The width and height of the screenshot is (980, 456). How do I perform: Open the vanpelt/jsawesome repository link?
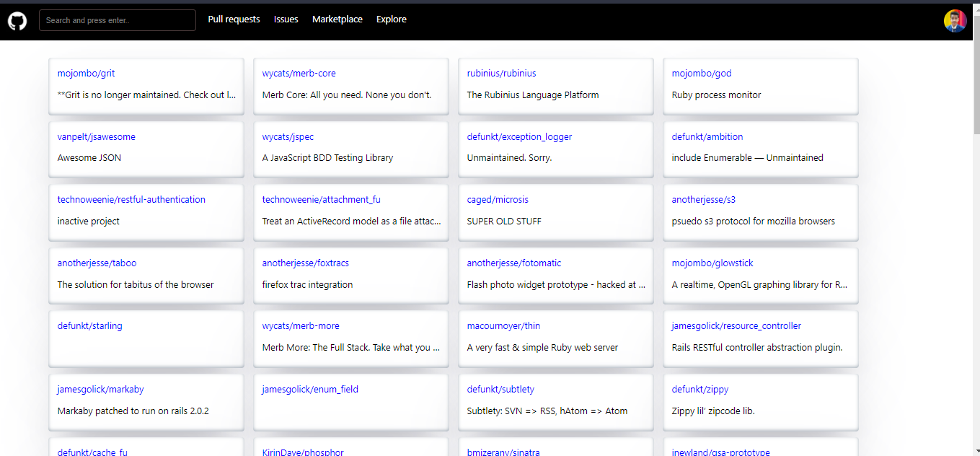pos(96,137)
